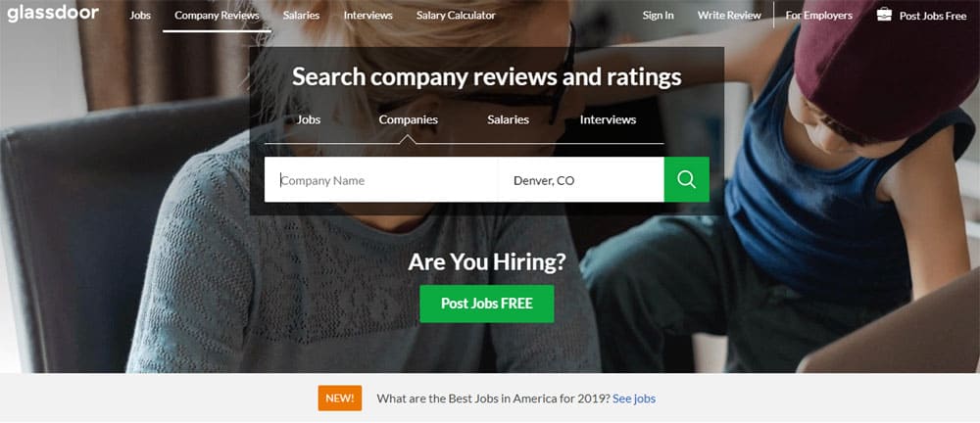Viewport: 980px width, 423px height.
Task: Open the Salary Calculator page
Action: pyautogui.click(x=456, y=15)
